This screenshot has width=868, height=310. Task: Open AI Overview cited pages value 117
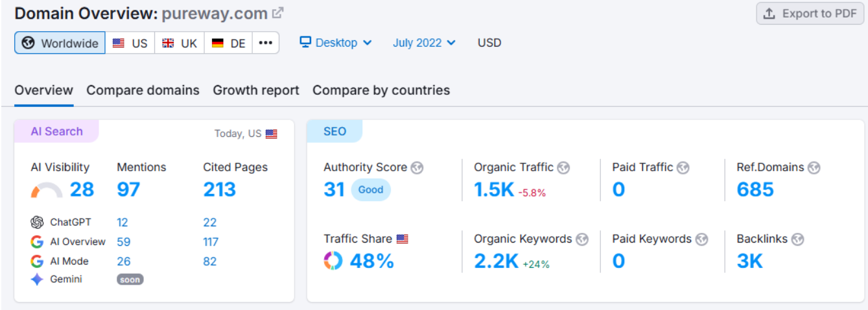211,242
